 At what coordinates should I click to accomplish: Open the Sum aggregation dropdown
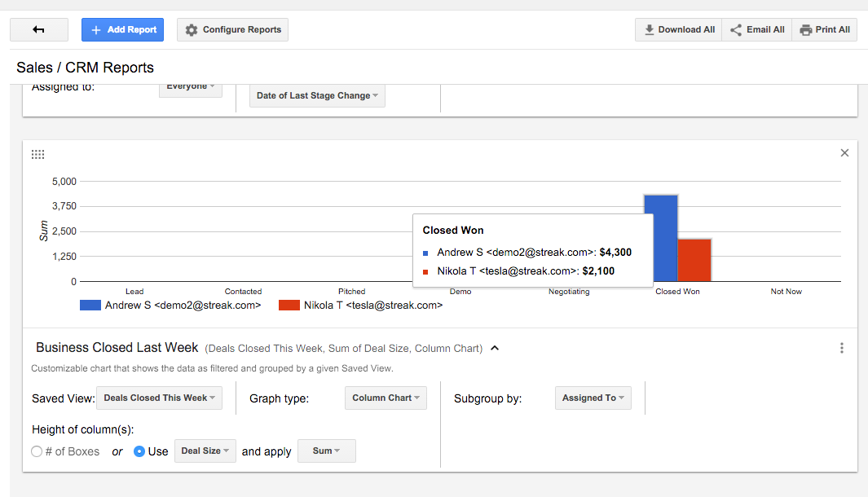pyautogui.click(x=327, y=451)
